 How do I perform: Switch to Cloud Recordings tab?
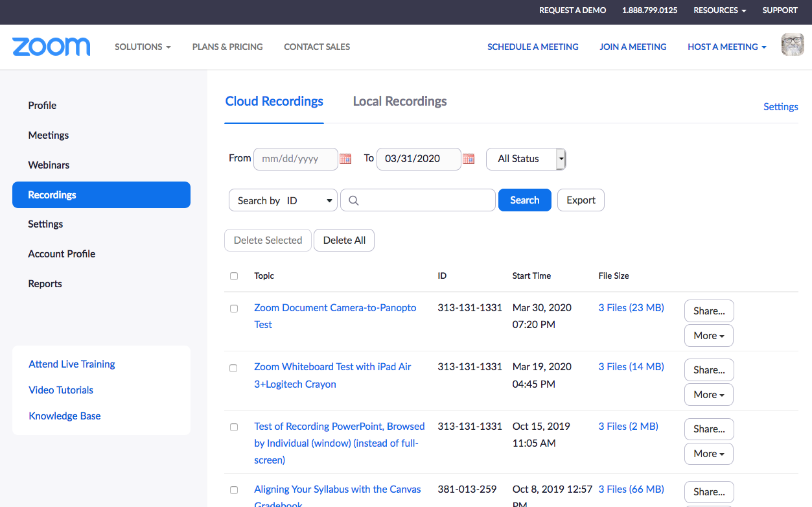point(274,101)
